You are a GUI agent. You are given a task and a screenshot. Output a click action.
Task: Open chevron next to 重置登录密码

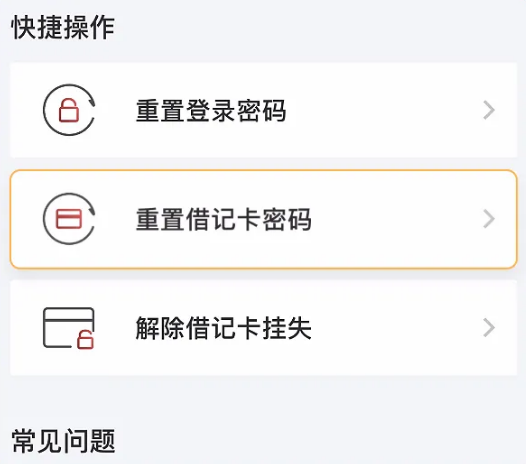489,110
